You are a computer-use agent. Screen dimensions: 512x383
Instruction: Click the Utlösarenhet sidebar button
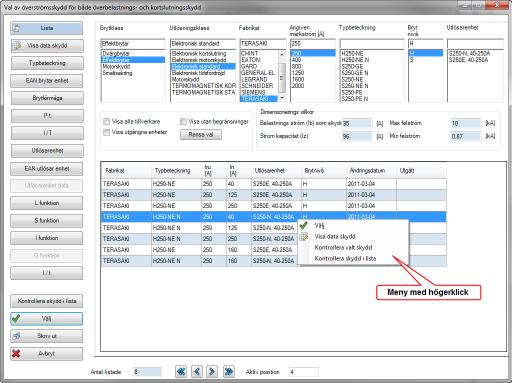47,151
